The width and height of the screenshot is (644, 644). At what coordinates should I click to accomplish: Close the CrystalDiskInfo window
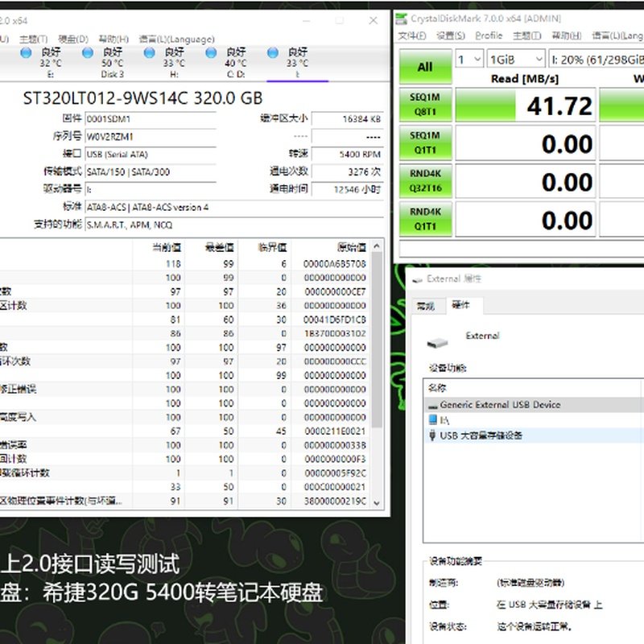click(x=373, y=21)
